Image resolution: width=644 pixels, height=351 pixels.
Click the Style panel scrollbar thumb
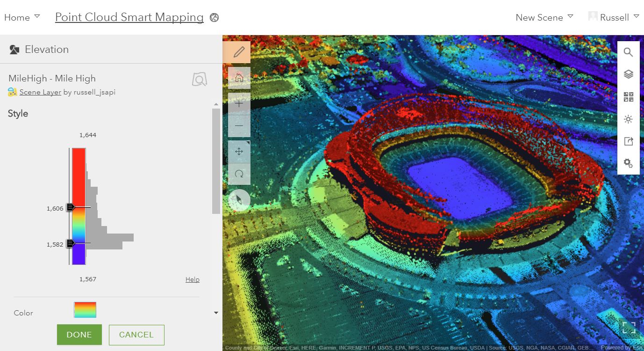pyautogui.click(x=216, y=161)
